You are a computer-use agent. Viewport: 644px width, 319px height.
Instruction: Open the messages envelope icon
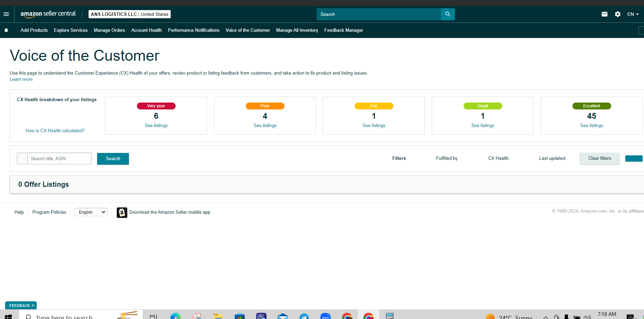click(604, 14)
